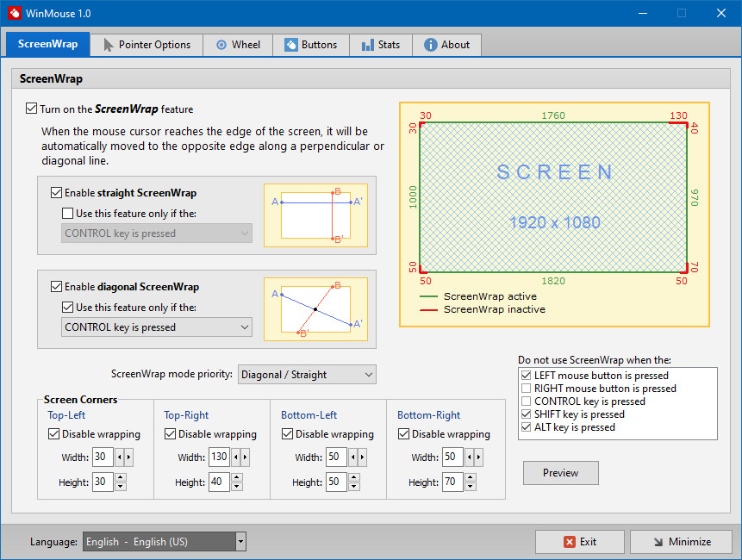Click the Buttons tab mouse icon
This screenshot has height=560, width=742.
point(290,45)
